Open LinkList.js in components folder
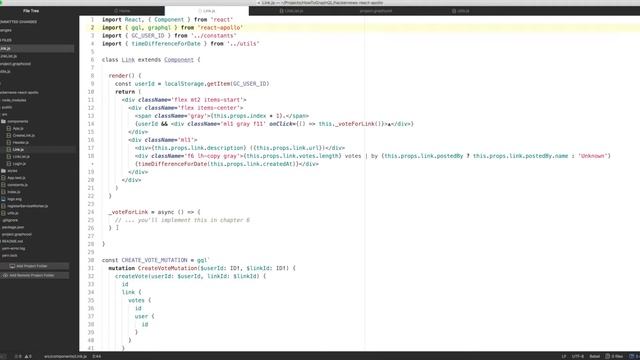The height and width of the screenshot is (360, 640). [21, 157]
